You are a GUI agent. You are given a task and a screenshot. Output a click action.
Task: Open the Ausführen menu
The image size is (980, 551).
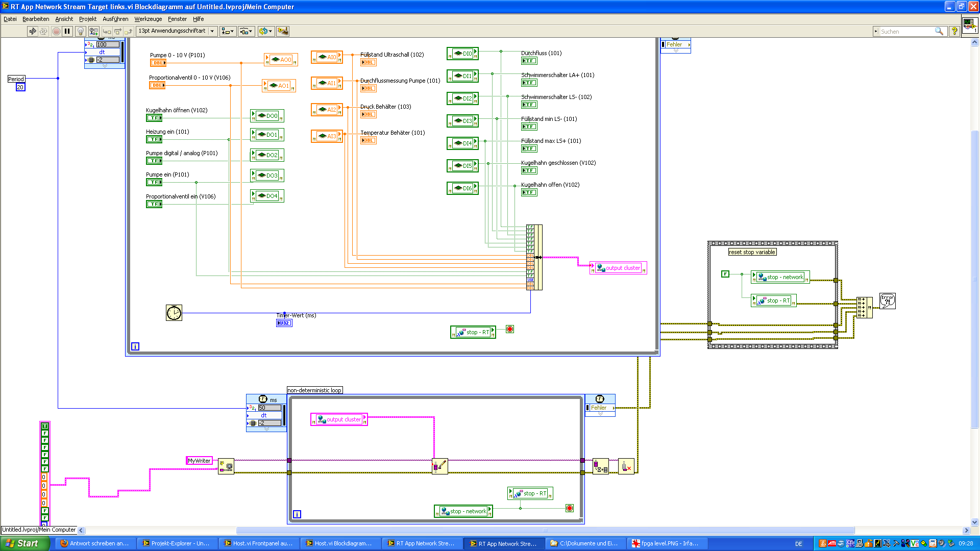(x=115, y=19)
